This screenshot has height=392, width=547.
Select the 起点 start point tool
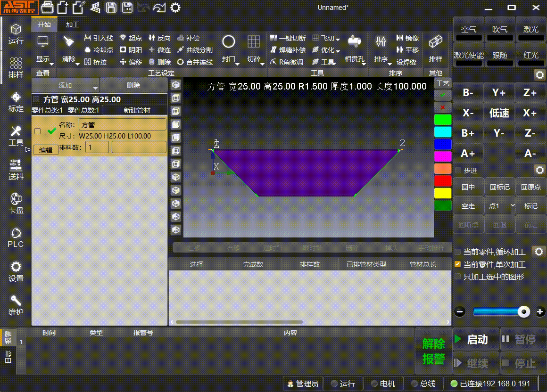point(131,38)
